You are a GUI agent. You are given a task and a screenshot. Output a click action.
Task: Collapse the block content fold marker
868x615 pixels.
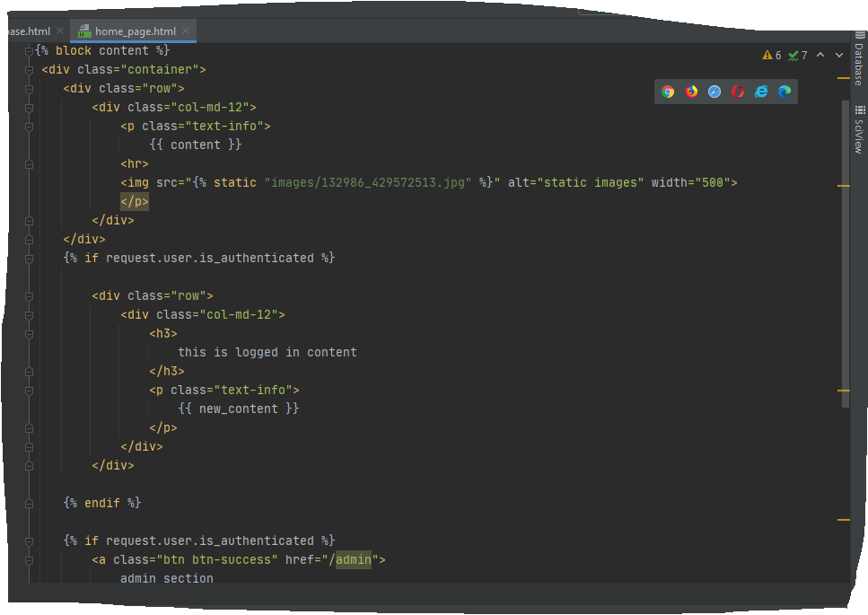pyautogui.click(x=29, y=51)
